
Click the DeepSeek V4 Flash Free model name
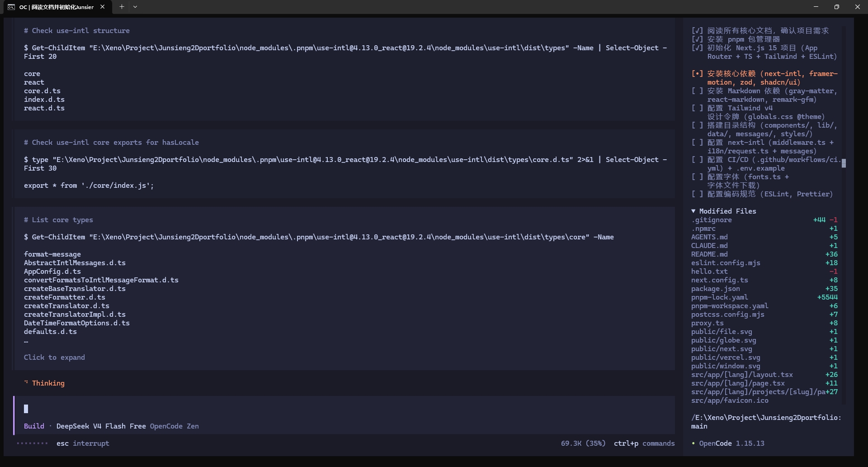pyautogui.click(x=101, y=426)
